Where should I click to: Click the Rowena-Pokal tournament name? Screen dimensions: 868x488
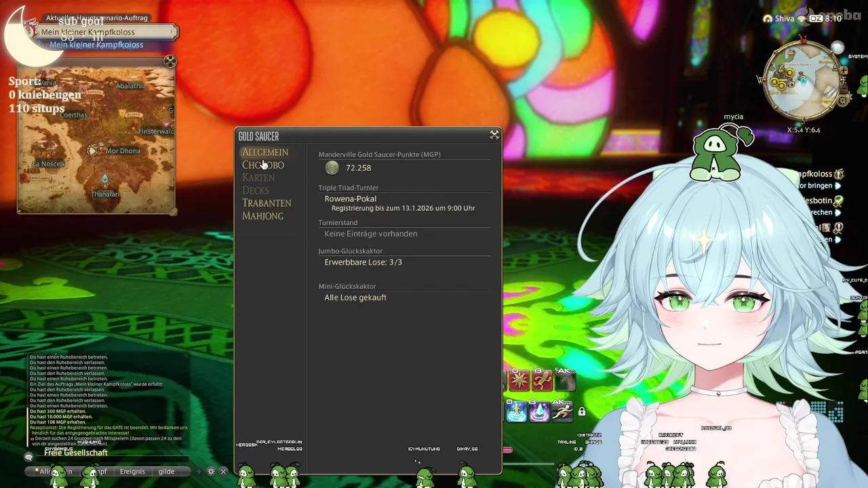tap(351, 199)
